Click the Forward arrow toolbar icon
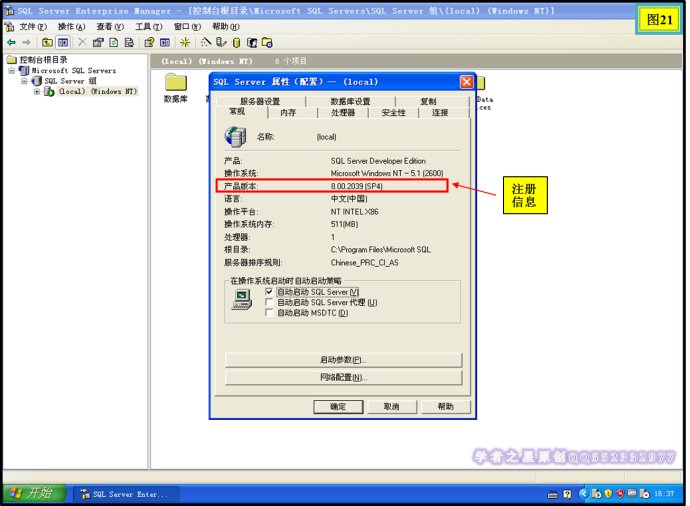This screenshot has width=690, height=506. click(26, 43)
